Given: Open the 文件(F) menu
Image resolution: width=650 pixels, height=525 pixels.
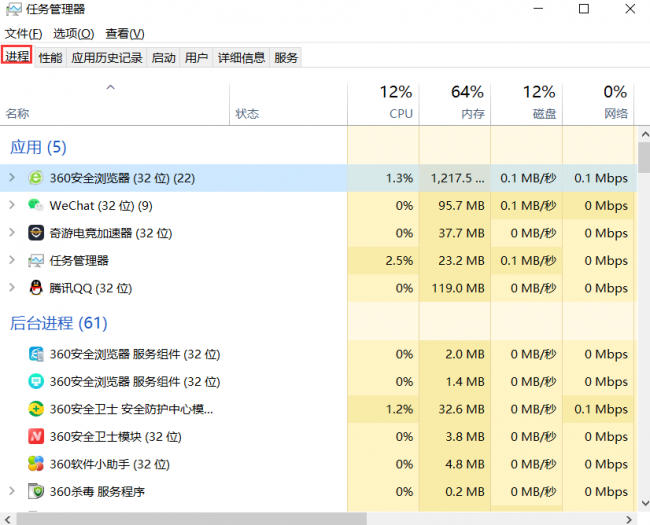Looking at the screenshot, I should tap(23, 34).
